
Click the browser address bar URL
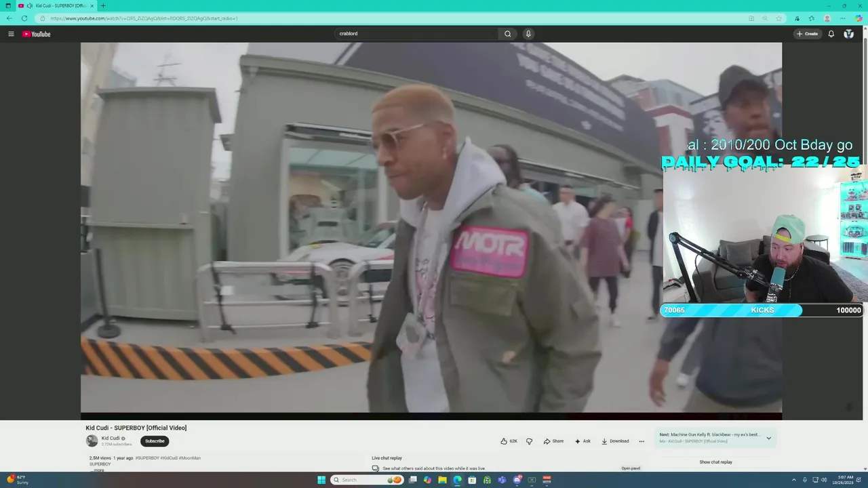[x=144, y=18]
